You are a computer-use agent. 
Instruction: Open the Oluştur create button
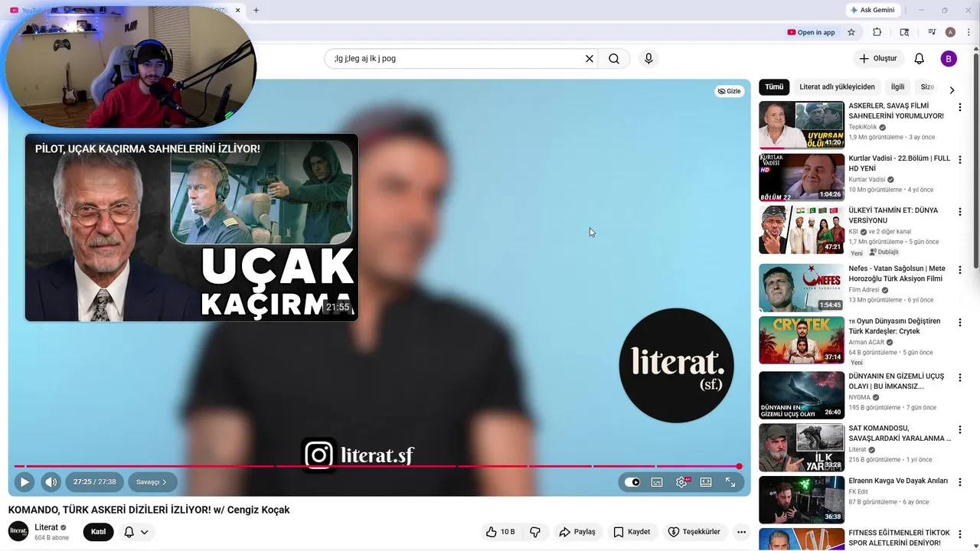[879, 59]
